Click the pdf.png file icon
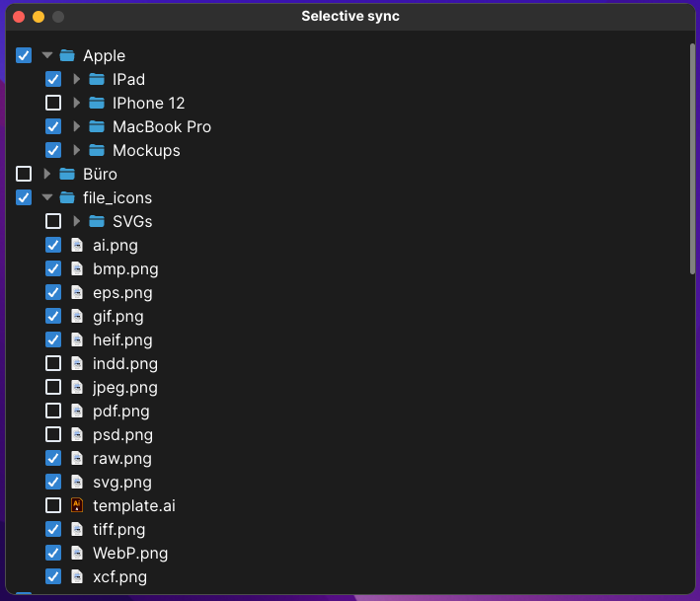The height and width of the screenshot is (601, 700). 77,411
